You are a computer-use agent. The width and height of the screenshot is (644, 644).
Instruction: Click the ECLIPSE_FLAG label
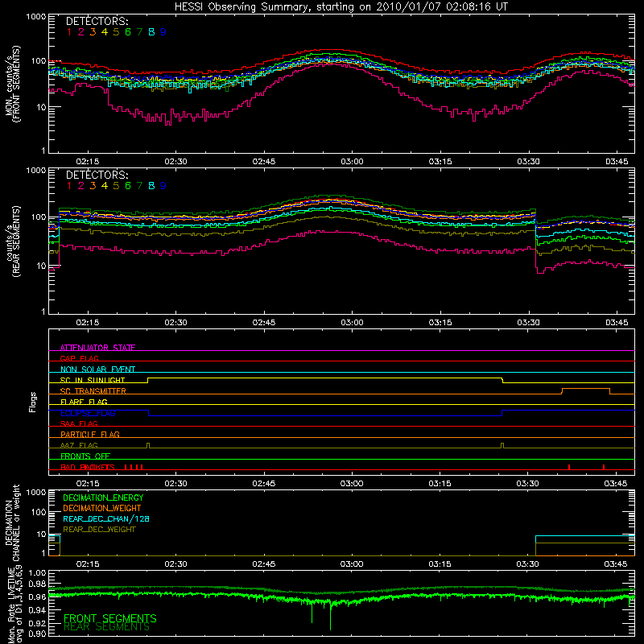tap(88, 413)
